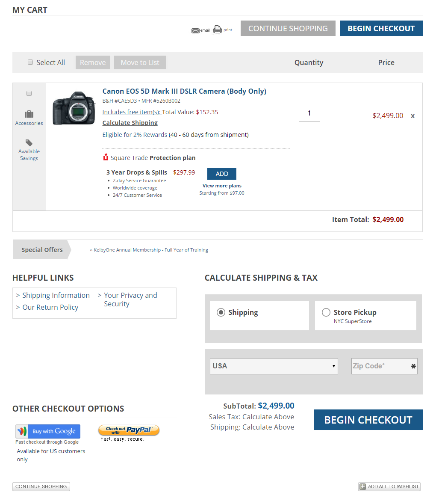The height and width of the screenshot is (504, 433).
Task: Expand the Calculate Shipping link
Action: pyautogui.click(x=130, y=123)
